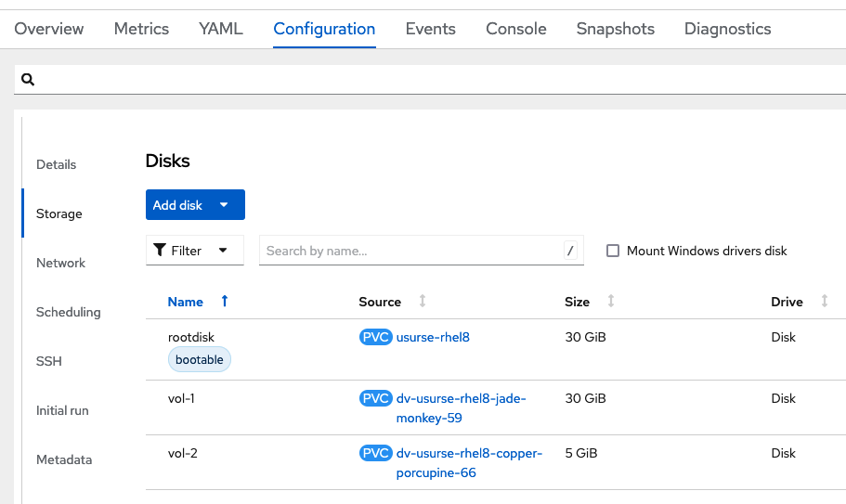846x504 pixels.
Task: Click the PVC badge for usurse-rhel8
Action: [376, 337]
